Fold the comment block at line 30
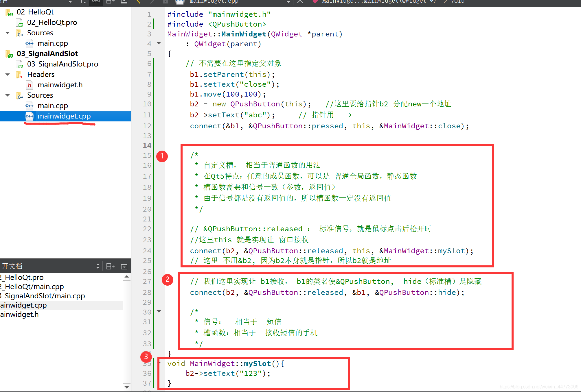The height and width of the screenshot is (392, 581). 159,311
